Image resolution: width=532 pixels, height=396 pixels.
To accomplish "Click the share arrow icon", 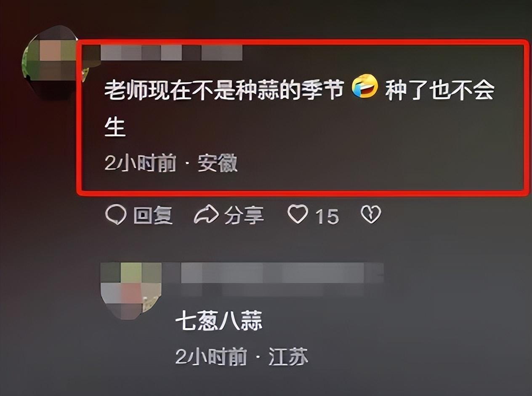I will tap(206, 215).
